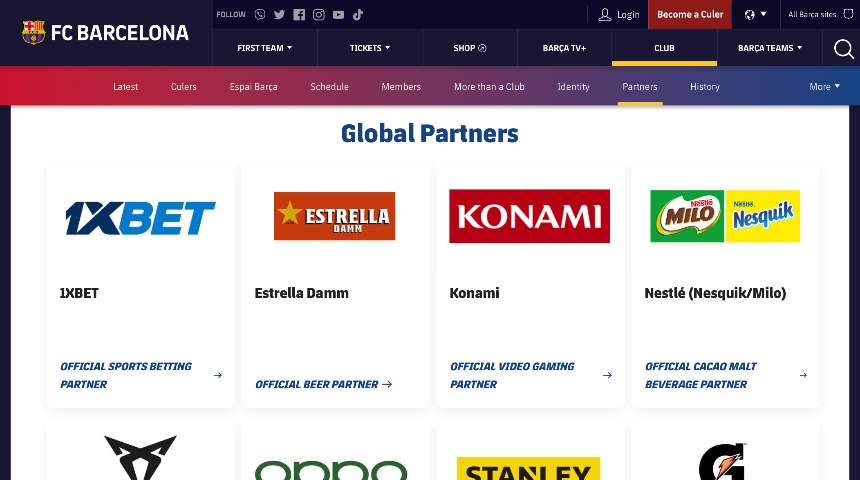Select the Club menu item
The image size is (860, 480).
pos(664,48)
